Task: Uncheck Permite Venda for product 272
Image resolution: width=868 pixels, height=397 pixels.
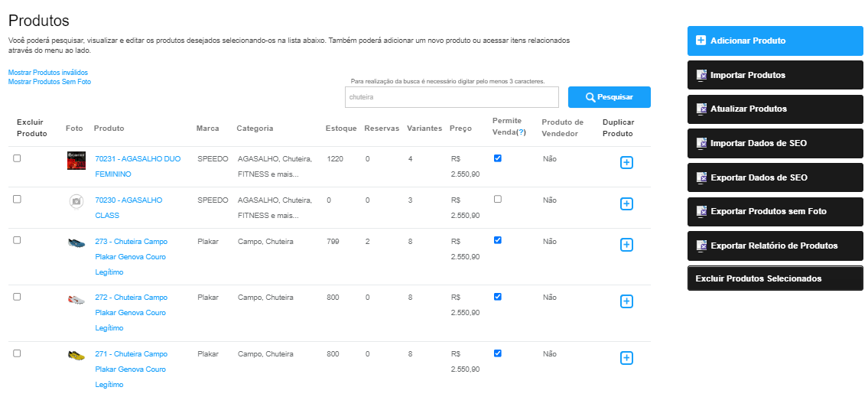Action: [498, 297]
